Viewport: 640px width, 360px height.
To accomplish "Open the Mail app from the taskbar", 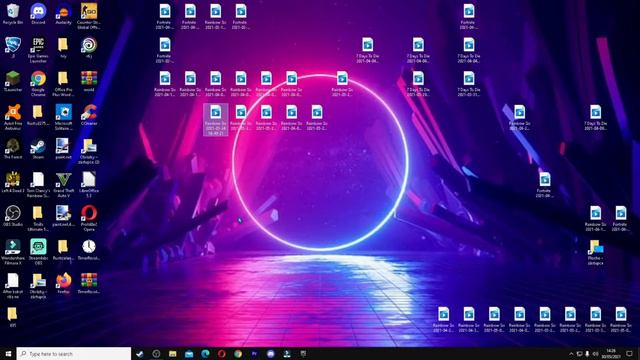I will pos(189,353).
